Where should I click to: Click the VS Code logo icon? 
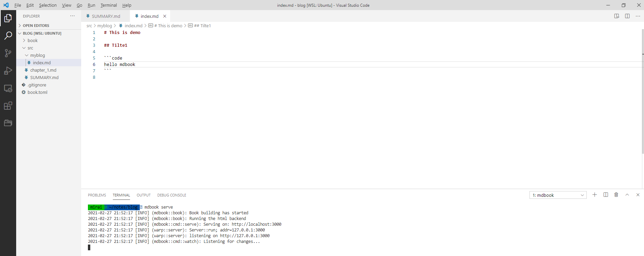[6, 5]
